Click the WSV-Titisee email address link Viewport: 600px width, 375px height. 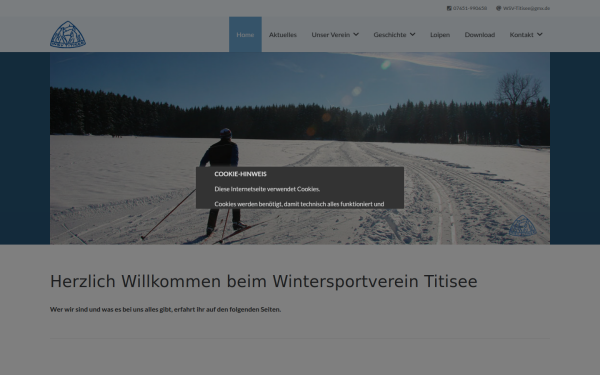[526, 8]
